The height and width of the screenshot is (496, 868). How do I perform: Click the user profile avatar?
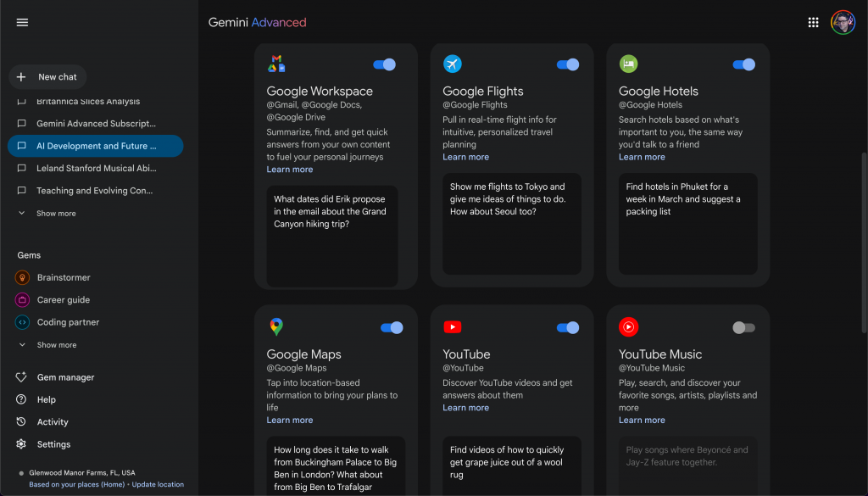(843, 22)
